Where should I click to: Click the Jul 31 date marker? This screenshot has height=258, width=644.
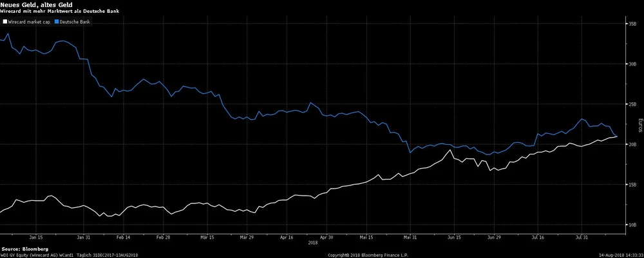pos(582,237)
